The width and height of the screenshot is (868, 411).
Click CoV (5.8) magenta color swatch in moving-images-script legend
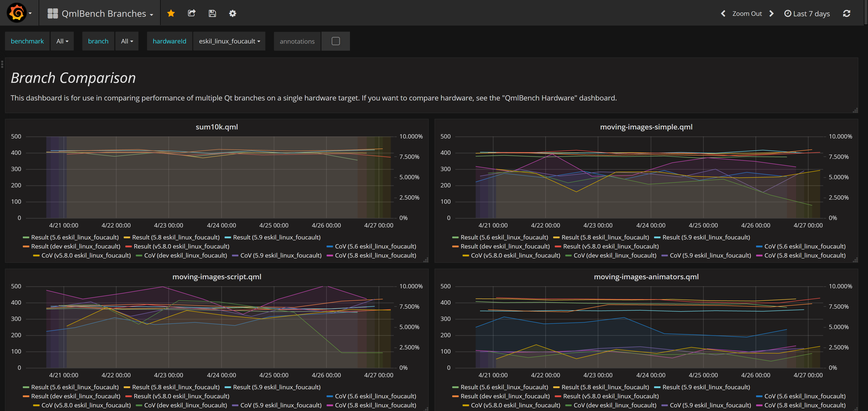[x=330, y=405]
